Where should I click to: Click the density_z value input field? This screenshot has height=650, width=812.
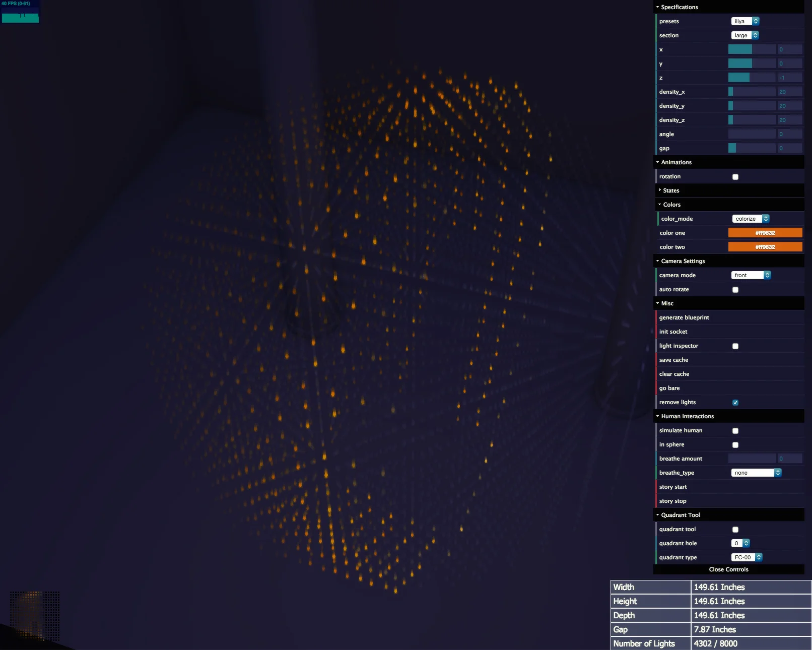click(x=790, y=120)
